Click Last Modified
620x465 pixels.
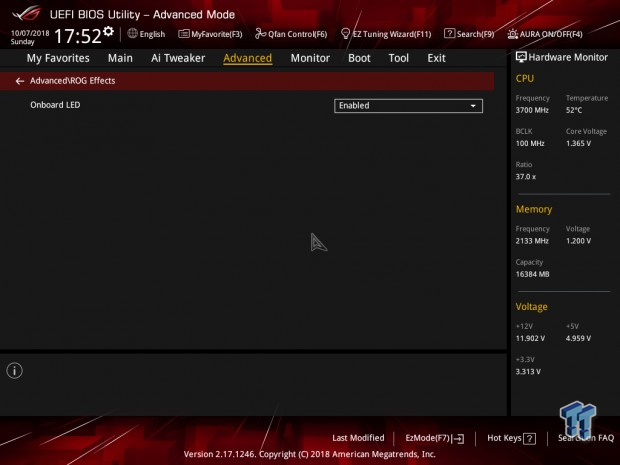(x=358, y=438)
